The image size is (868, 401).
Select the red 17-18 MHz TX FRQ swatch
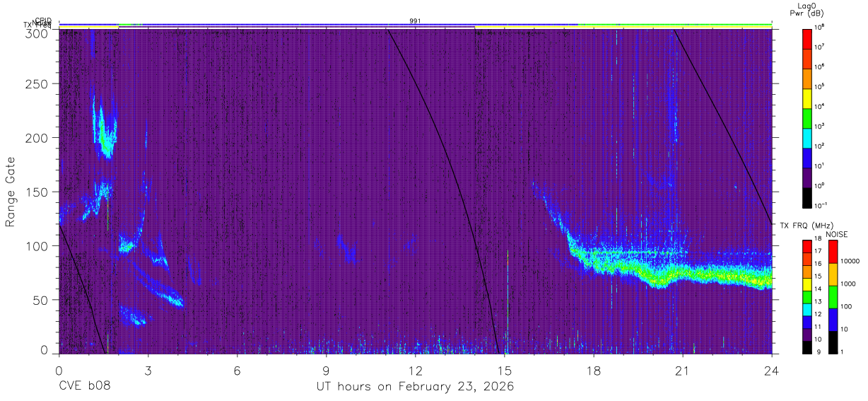808,245
